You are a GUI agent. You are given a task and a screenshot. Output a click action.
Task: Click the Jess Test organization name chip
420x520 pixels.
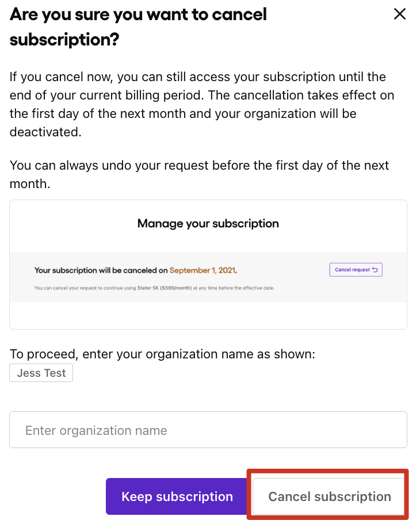pyautogui.click(x=41, y=373)
